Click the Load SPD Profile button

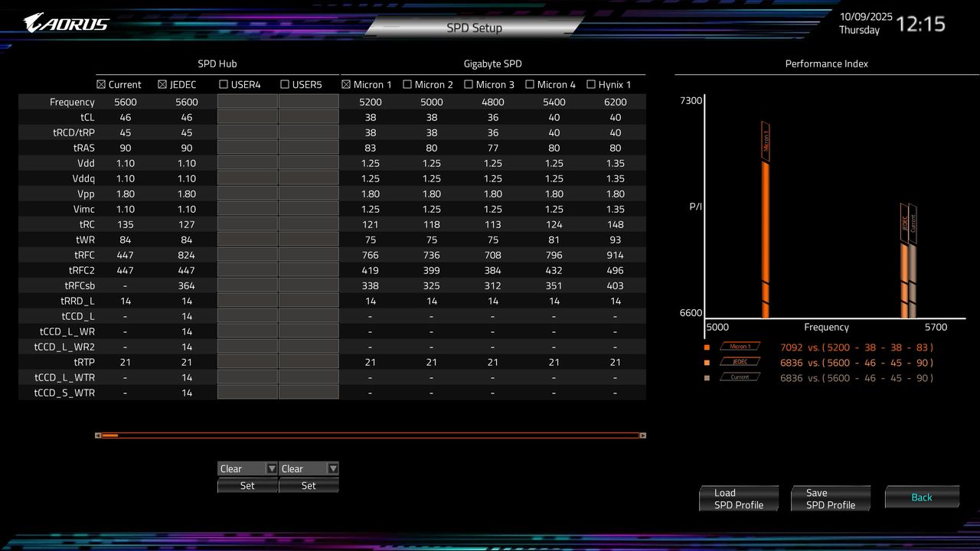pyautogui.click(x=737, y=497)
